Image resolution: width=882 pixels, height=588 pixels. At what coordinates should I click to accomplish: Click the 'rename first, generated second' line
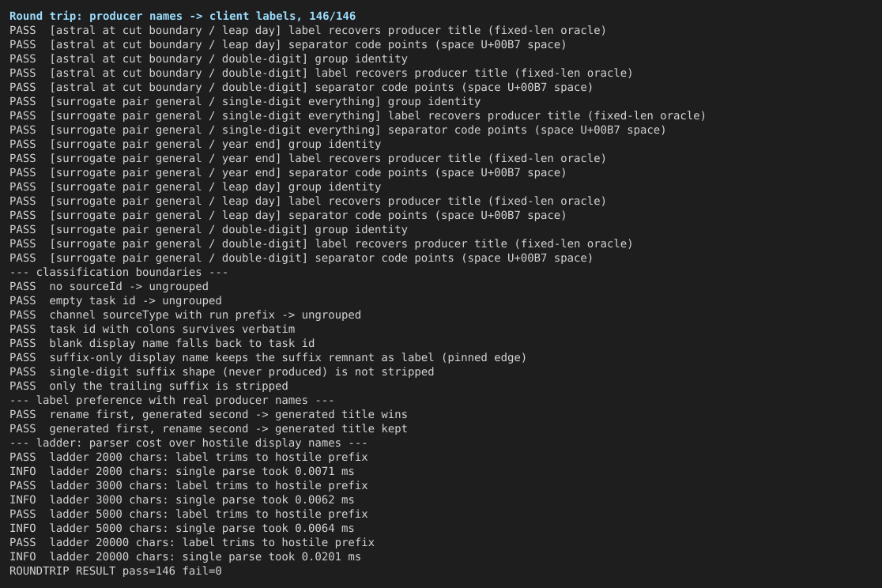(x=208, y=415)
